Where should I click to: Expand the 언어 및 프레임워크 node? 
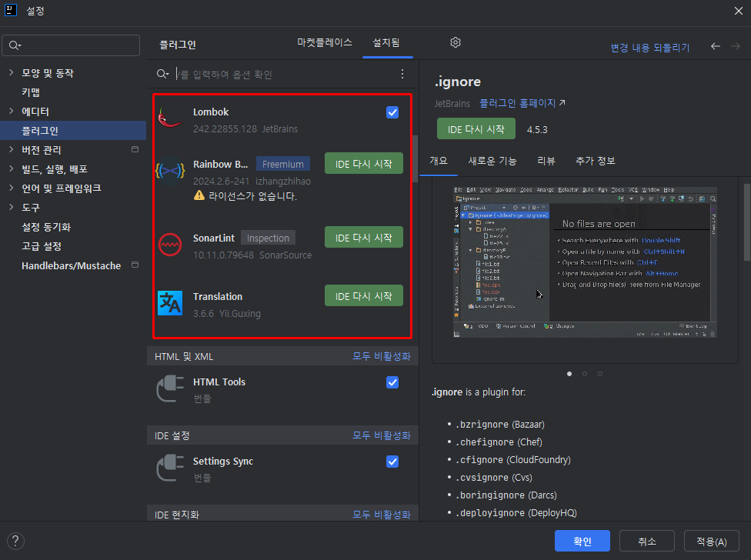(x=12, y=188)
